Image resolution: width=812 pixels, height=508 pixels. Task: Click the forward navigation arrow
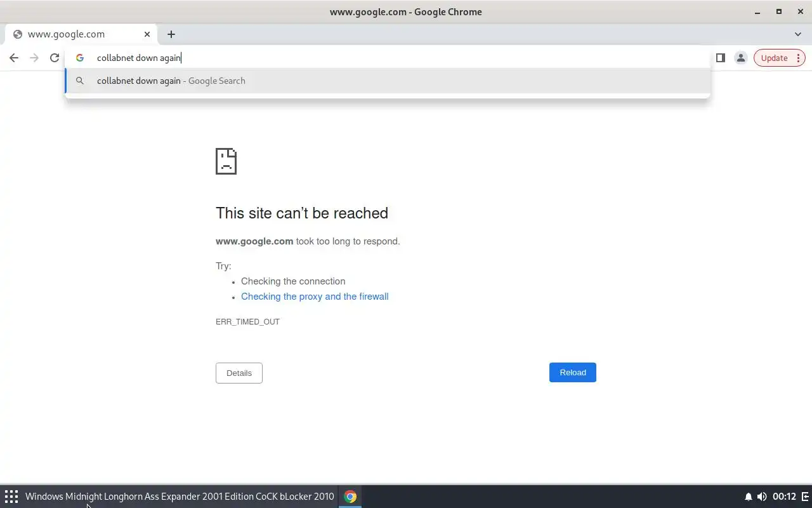coord(34,58)
